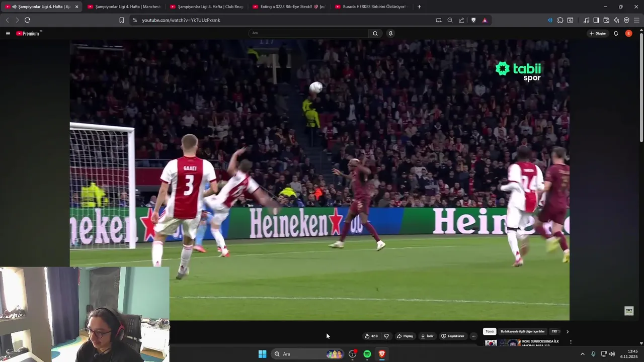Show more filter chips arrow
644x362 pixels.
click(567, 331)
